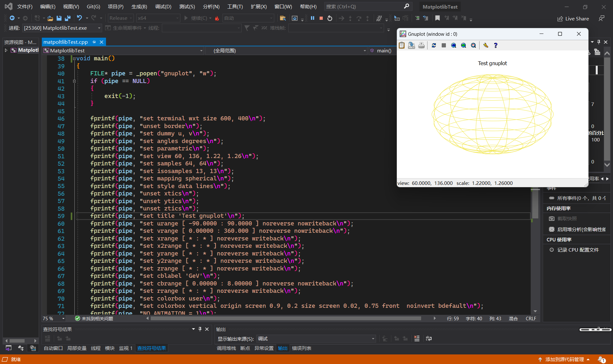The width and height of the screenshot is (613, 364).
Task: Copy gnuplot graph to clipboard
Action: click(x=402, y=45)
